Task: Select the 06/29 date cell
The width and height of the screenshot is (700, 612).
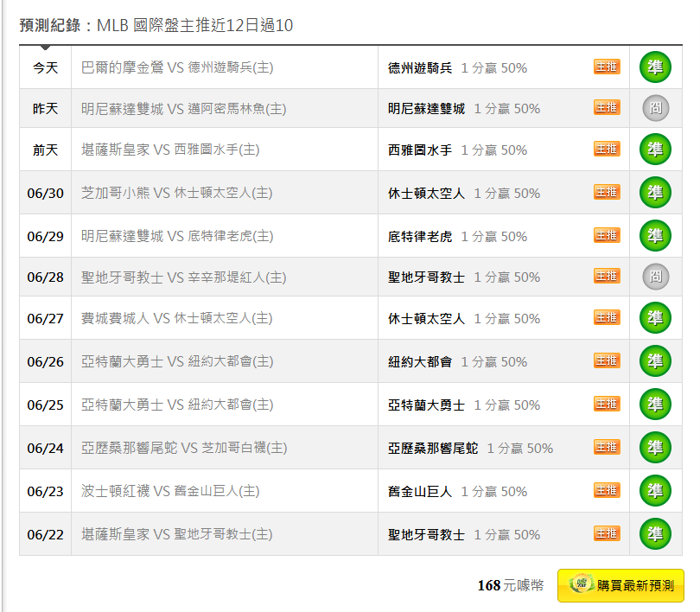Action: 45,236
